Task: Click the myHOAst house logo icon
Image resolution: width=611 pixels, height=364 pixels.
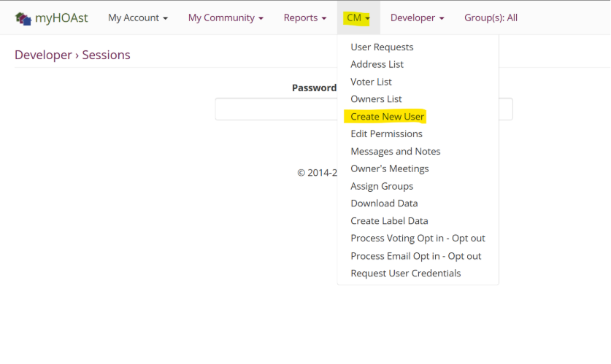Action: pyautogui.click(x=23, y=18)
